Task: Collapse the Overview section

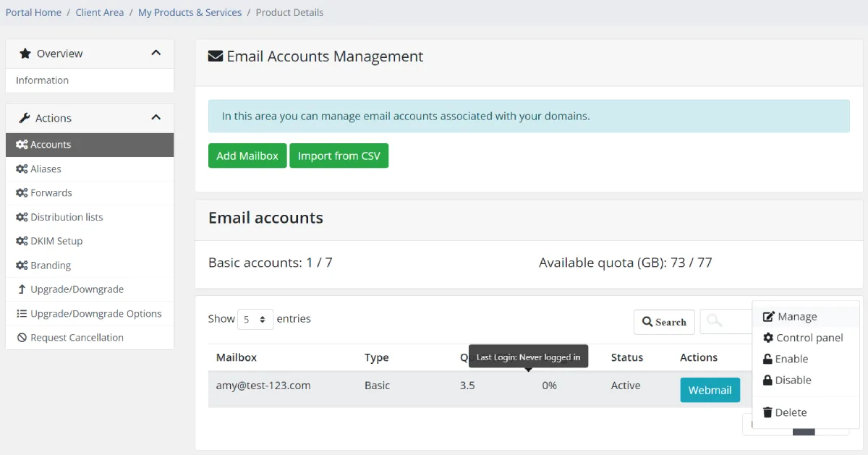Action: click(156, 53)
